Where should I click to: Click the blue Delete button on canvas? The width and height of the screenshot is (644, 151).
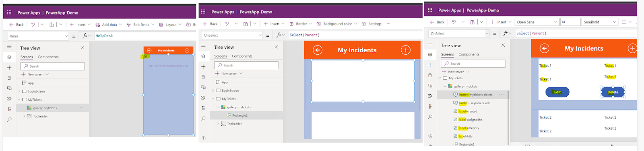point(613,92)
